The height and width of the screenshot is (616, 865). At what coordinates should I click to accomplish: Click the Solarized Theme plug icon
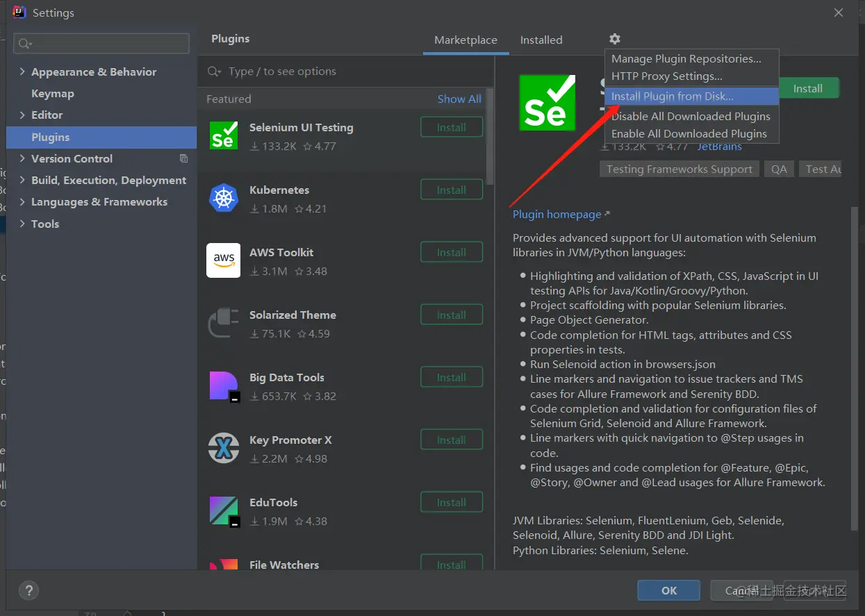click(x=224, y=323)
